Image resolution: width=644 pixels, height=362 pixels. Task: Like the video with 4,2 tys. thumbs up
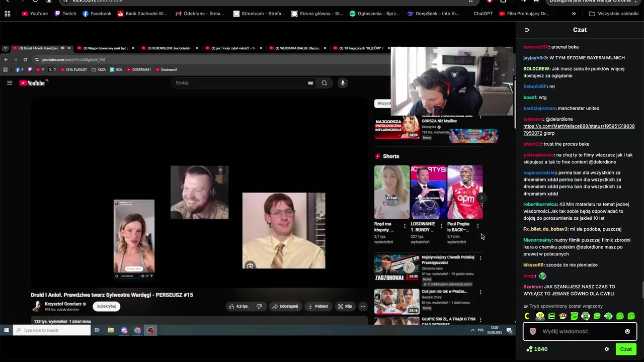coord(238,306)
